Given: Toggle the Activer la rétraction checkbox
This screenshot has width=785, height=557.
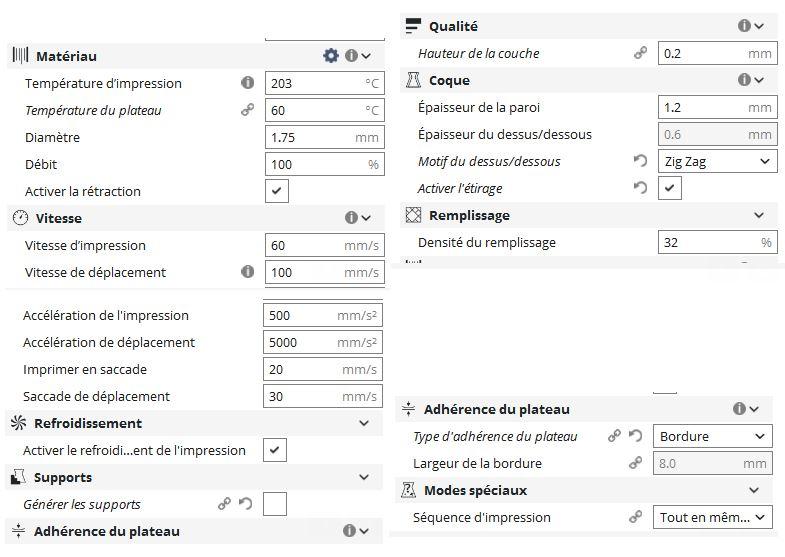Looking at the screenshot, I should coord(277,191).
